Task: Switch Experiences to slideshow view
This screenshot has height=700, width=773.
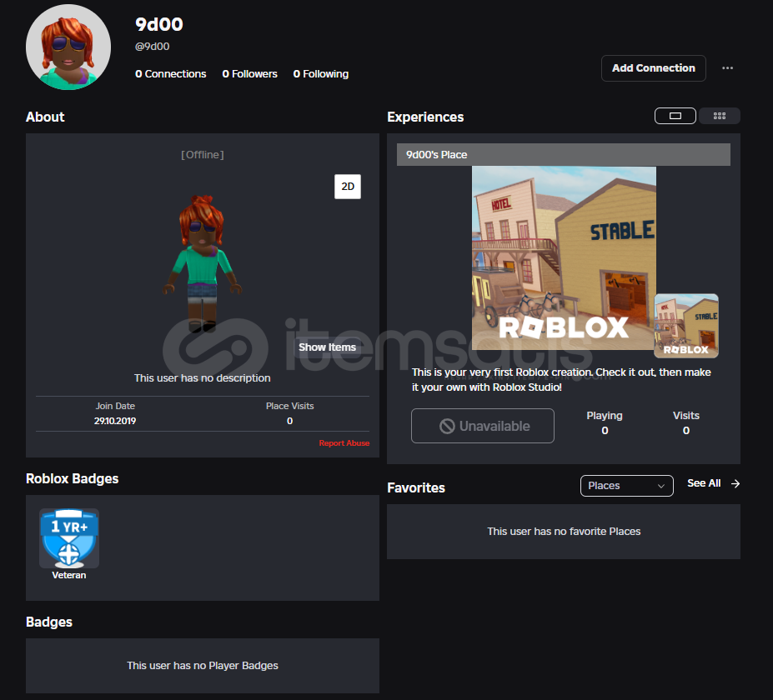Action: pos(675,116)
